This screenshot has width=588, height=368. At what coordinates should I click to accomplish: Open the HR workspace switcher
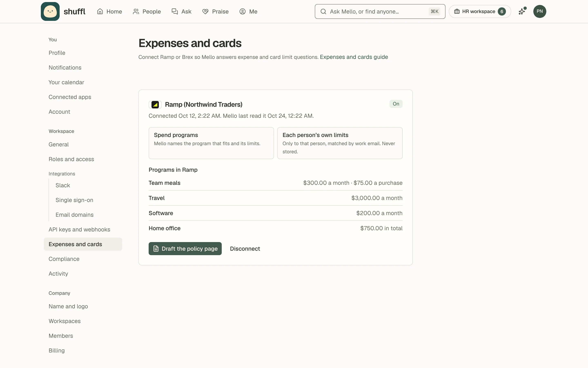click(x=480, y=11)
